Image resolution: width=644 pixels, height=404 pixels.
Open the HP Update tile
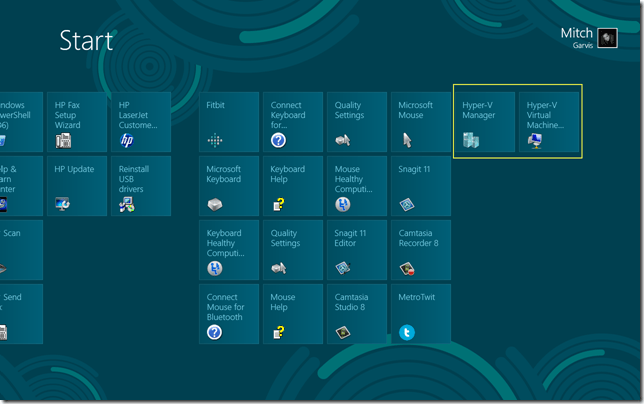tap(77, 186)
